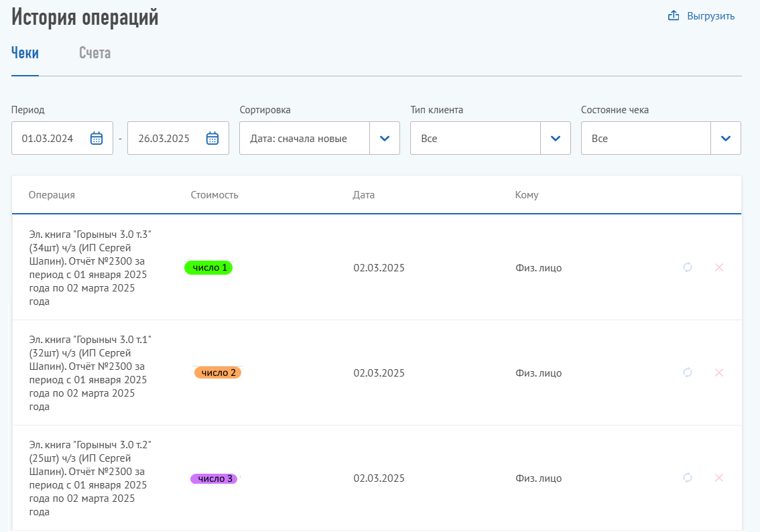
Task: Expand the Сортировка dropdown
Action: (x=385, y=139)
